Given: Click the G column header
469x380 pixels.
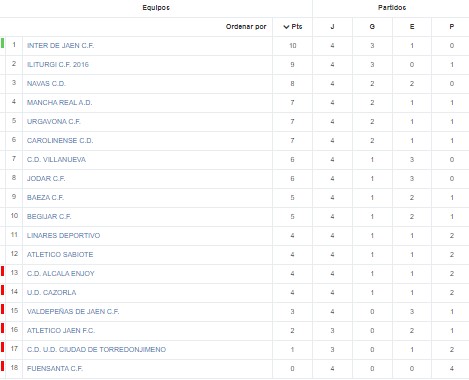Looking at the screenshot, I should pyautogui.click(x=372, y=27).
